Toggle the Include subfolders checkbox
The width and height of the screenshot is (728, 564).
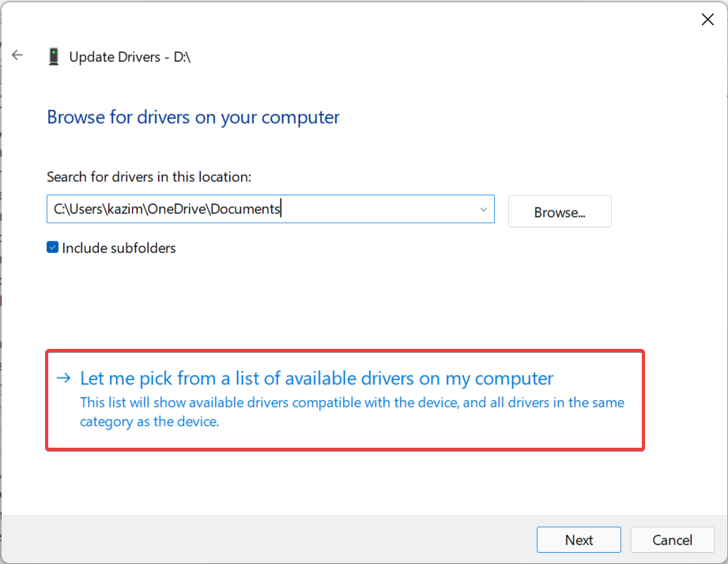click(x=53, y=248)
